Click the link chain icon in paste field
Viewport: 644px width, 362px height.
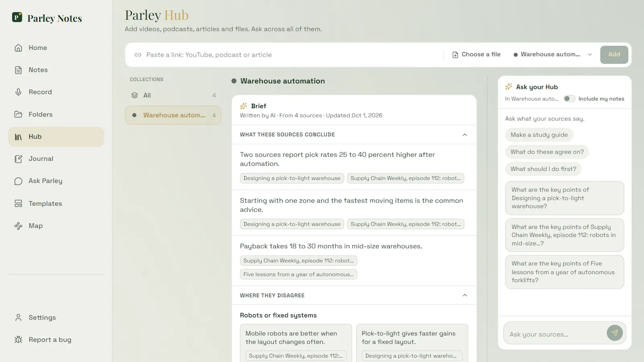[138, 55]
